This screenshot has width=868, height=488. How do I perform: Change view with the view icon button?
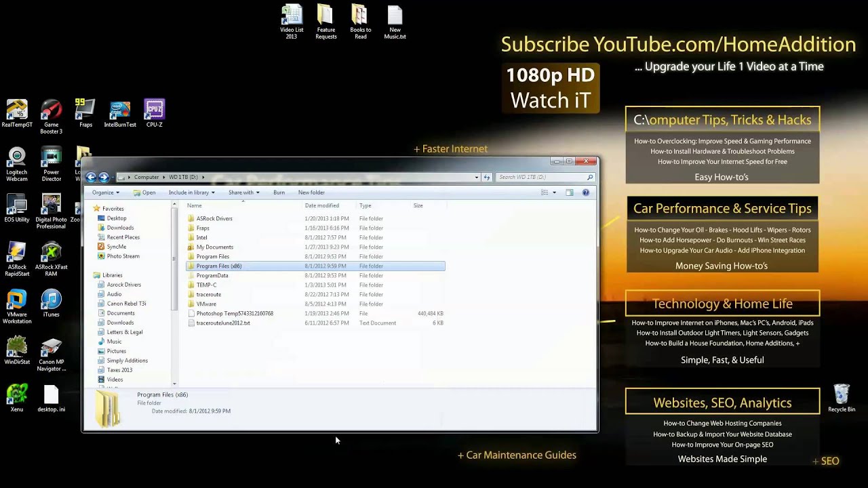coord(545,192)
